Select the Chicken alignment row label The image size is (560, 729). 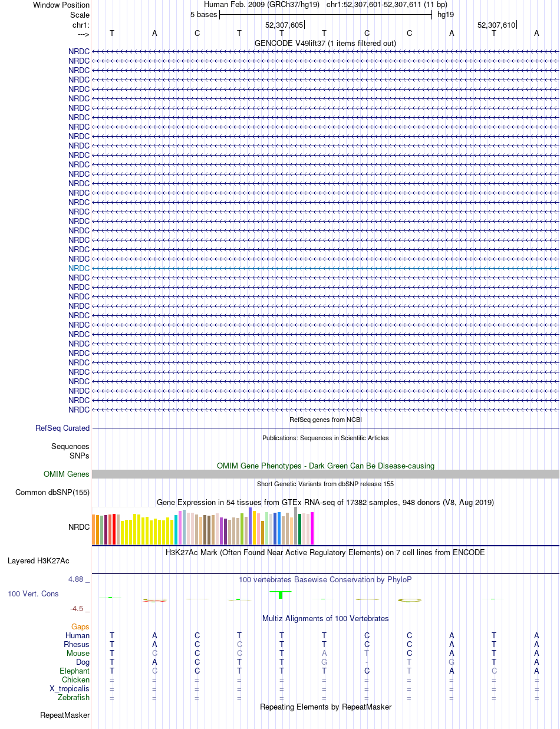tap(76, 680)
